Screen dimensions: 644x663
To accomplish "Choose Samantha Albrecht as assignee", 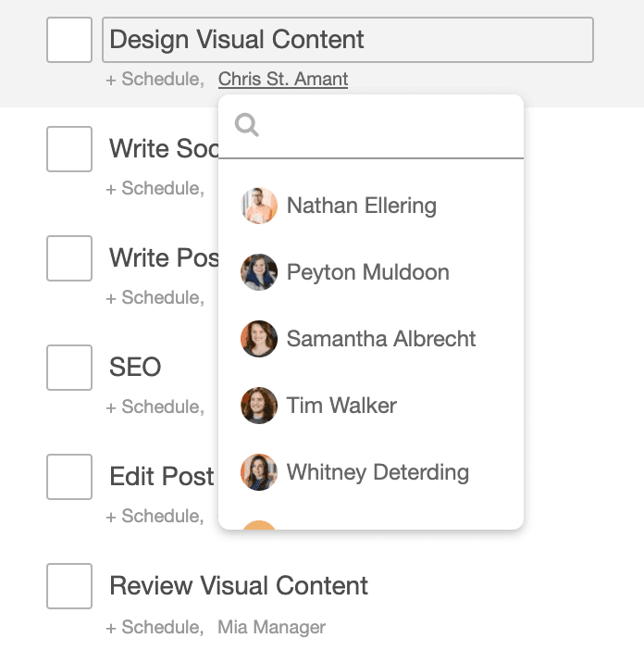I will pyautogui.click(x=380, y=339).
